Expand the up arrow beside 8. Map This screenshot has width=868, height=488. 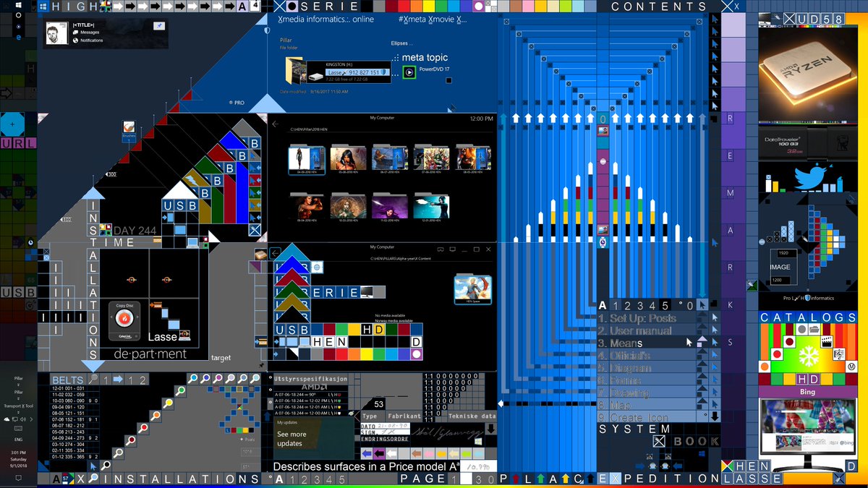click(x=702, y=405)
